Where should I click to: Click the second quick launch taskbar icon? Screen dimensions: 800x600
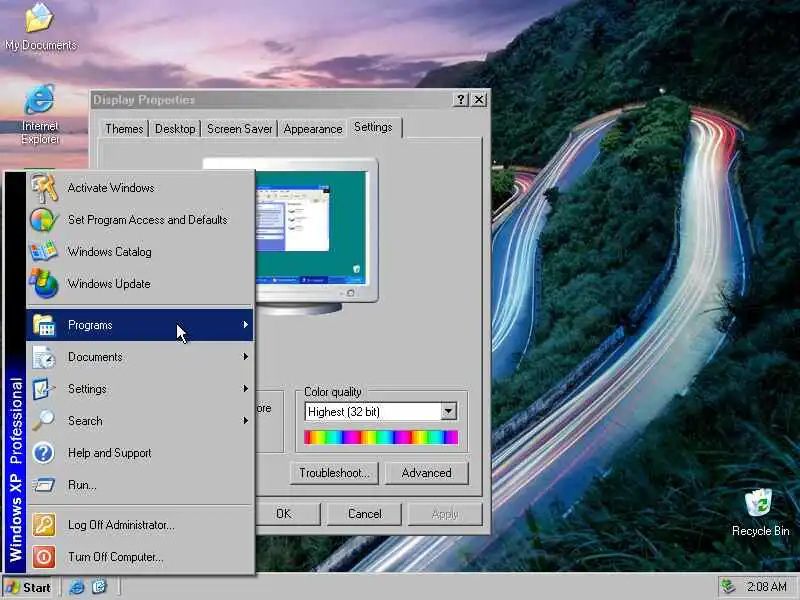[99, 587]
